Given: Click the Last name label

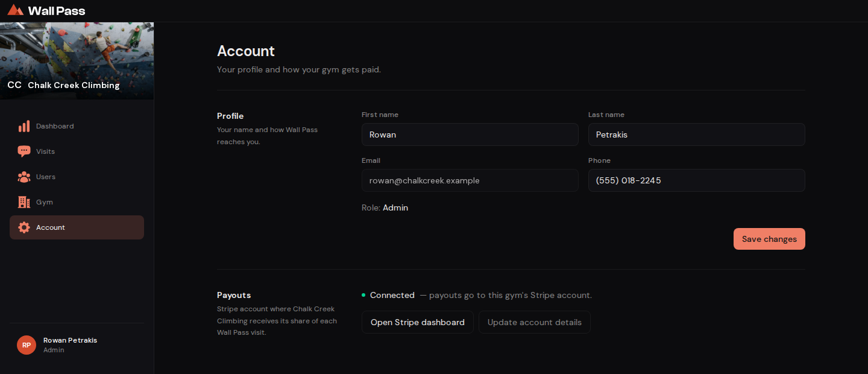Looking at the screenshot, I should coord(606,115).
